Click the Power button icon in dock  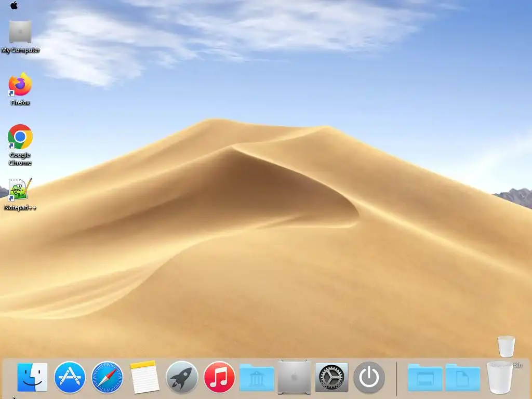369,377
